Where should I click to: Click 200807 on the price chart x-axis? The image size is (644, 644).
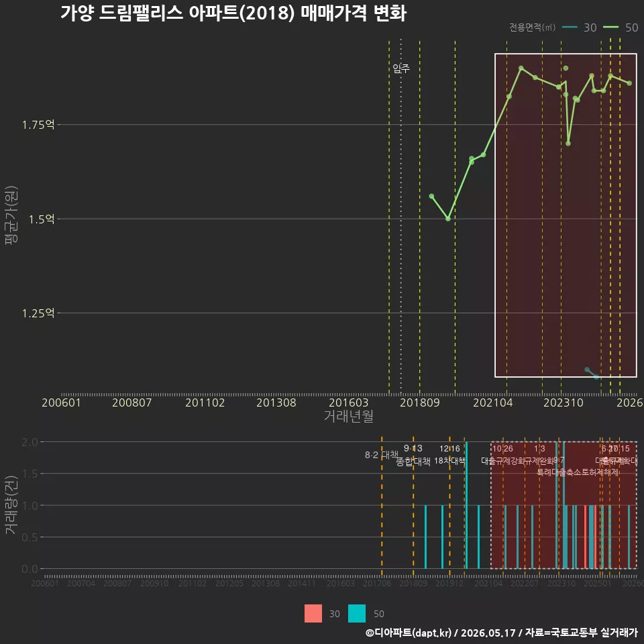pos(132,402)
